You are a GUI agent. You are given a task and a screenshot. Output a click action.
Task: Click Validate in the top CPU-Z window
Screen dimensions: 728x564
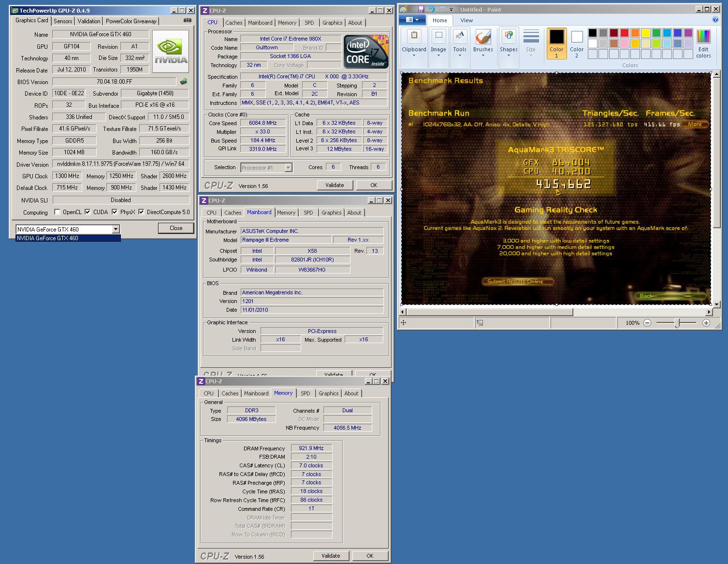(335, 185)
